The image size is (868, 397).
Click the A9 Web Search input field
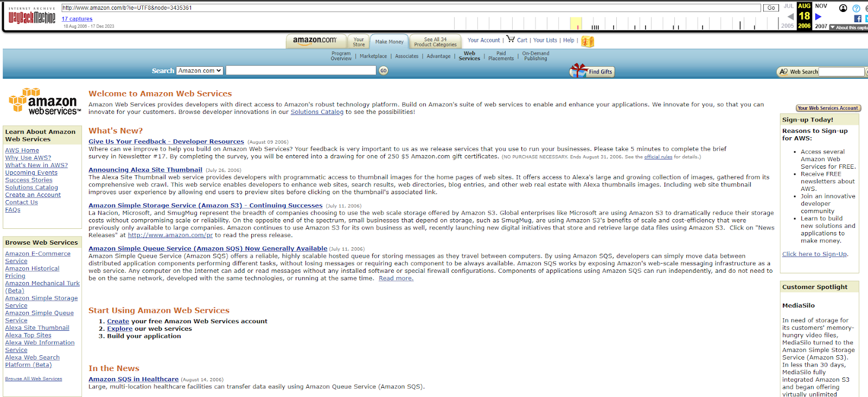tap(841, 72)
